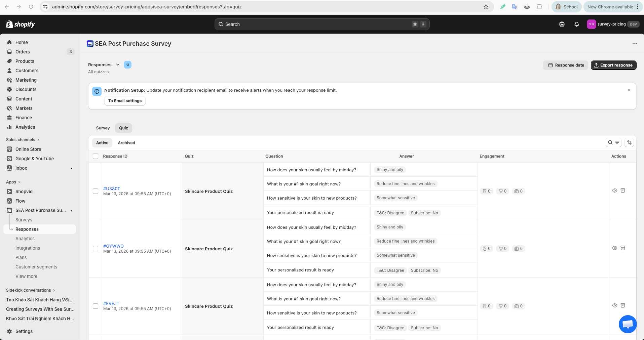
Task: Expand View more in the app submenu
Action: [x=27, y=276]
